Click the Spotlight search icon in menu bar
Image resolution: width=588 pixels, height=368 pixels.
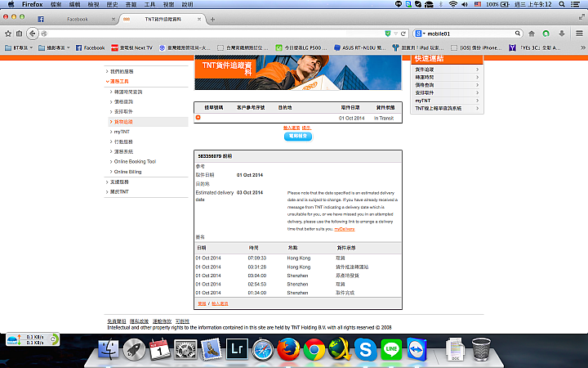point(562,4)
